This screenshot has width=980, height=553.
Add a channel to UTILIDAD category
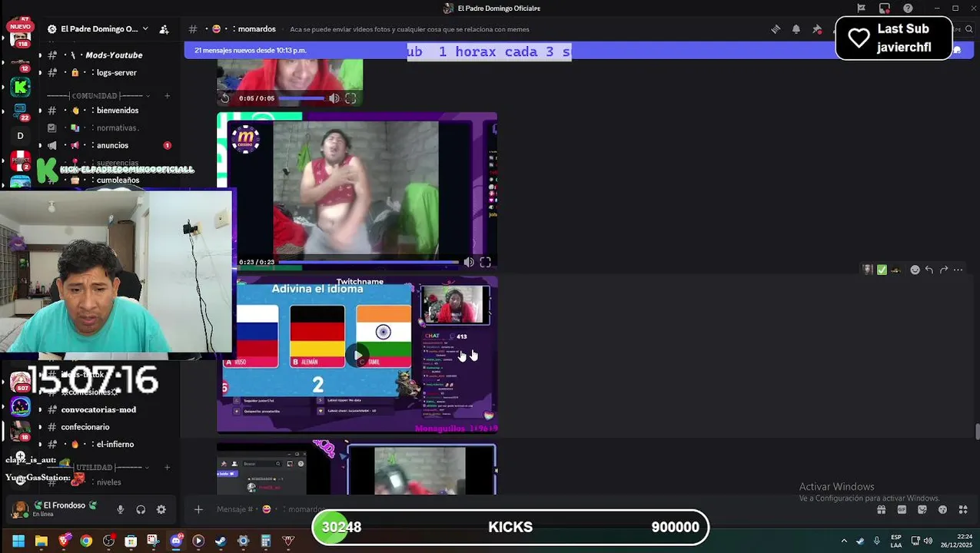click(167, 467)
